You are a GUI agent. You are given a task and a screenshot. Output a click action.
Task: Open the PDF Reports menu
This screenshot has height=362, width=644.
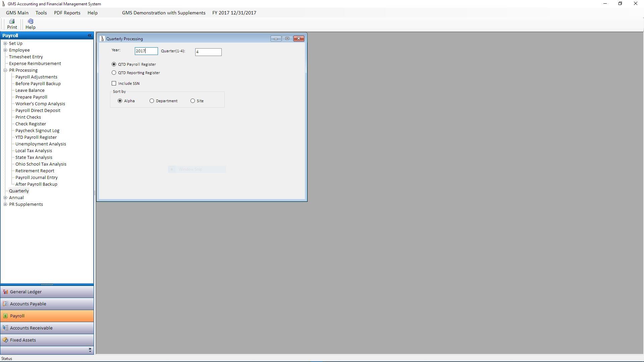coord(67,13)
